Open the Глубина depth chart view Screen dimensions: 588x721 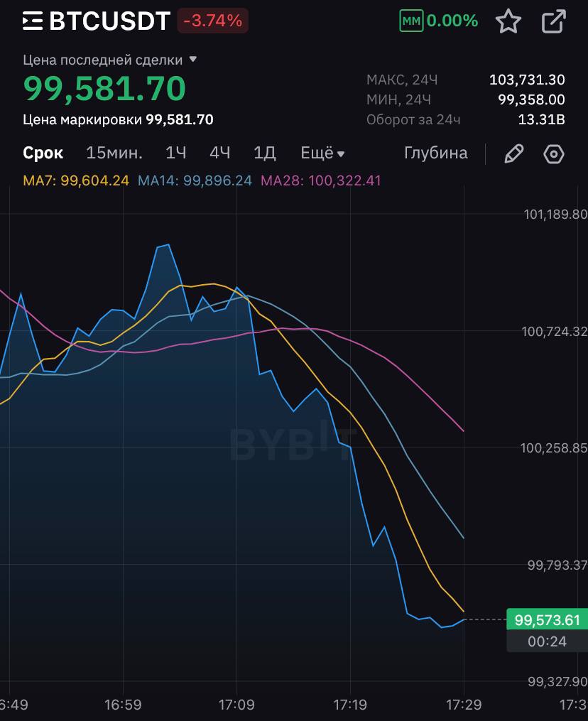[x=435, y=153]
